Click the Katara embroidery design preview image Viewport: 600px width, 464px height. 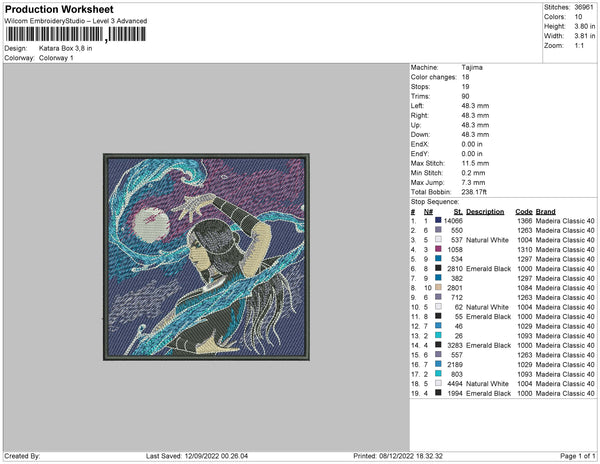coord(206,257)
